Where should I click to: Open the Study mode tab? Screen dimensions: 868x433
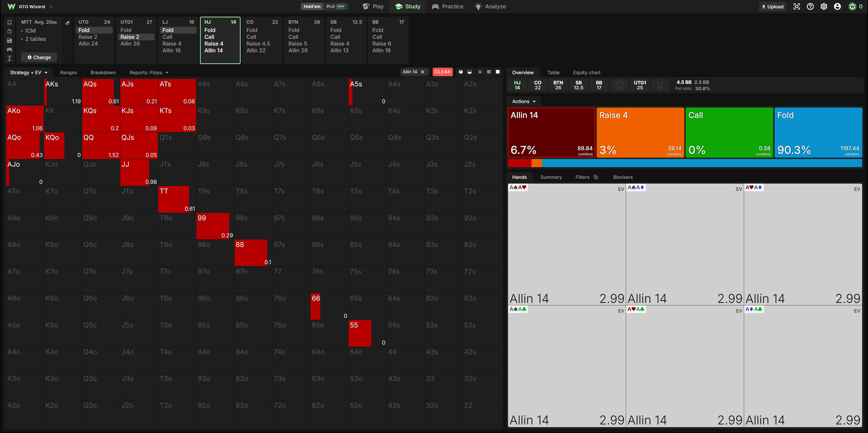407,6
